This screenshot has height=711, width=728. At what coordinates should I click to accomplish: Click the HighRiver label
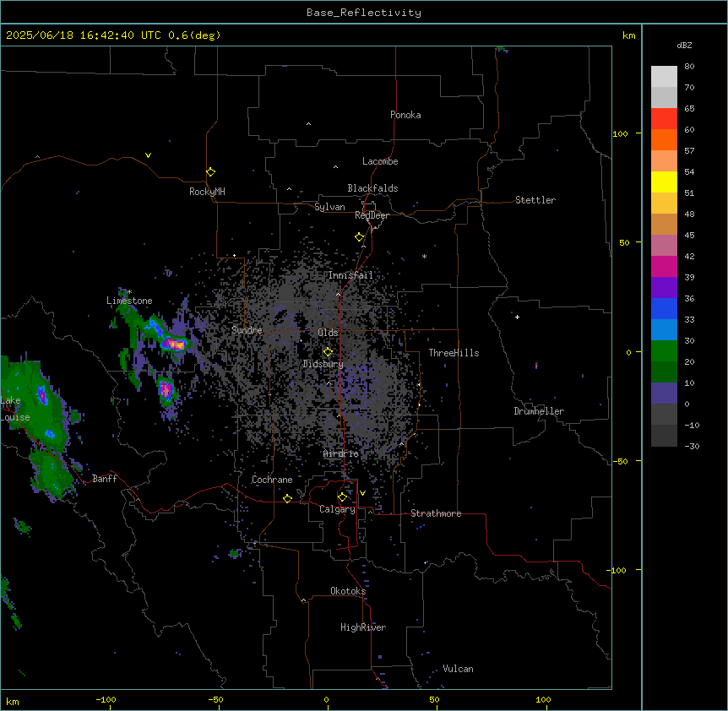[x=363, y=627]
